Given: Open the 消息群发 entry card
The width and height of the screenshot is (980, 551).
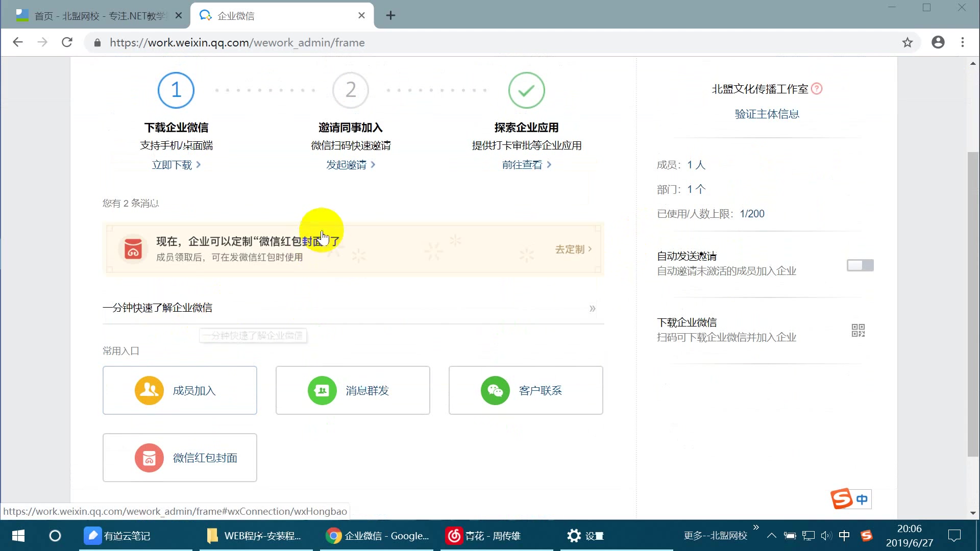Looking at the screenshot, I should click(x=353, y=390).
